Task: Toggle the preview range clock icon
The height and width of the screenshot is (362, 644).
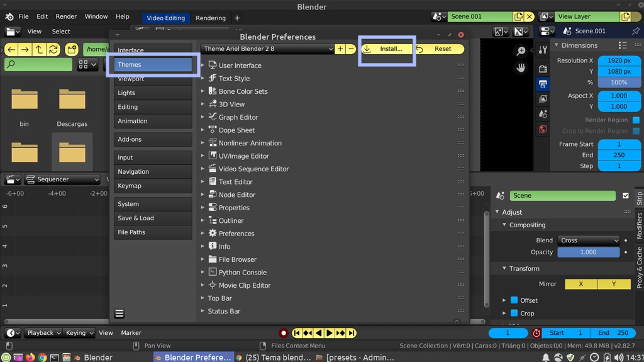Action: point(536,333)
